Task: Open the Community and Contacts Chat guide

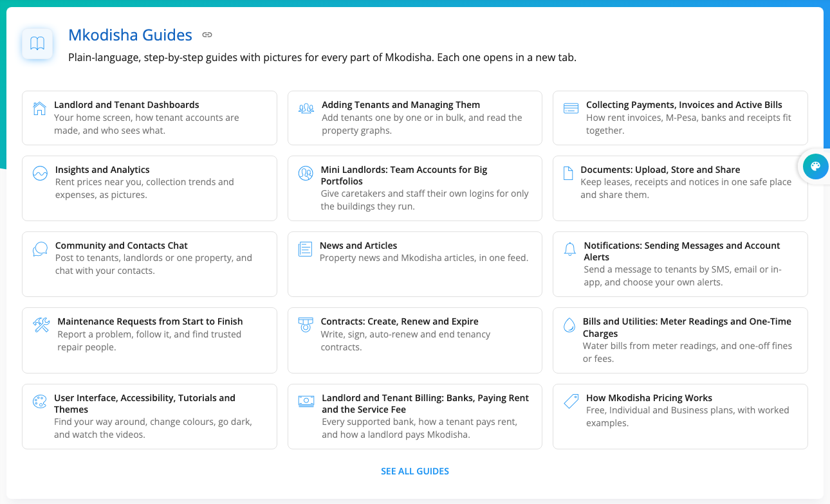Action: coord(122,246)
